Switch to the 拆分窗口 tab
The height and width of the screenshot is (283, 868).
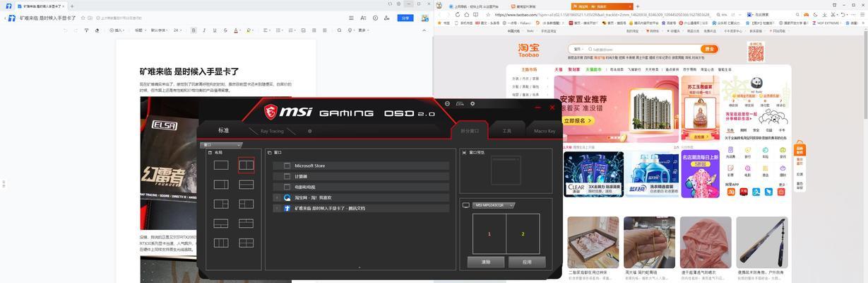[470, 131]
